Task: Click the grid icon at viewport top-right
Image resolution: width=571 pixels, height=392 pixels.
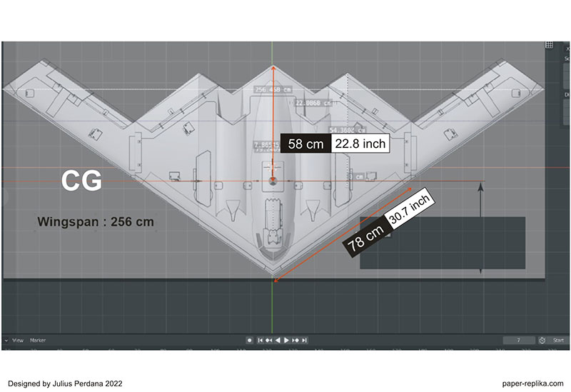Action: 549,45
